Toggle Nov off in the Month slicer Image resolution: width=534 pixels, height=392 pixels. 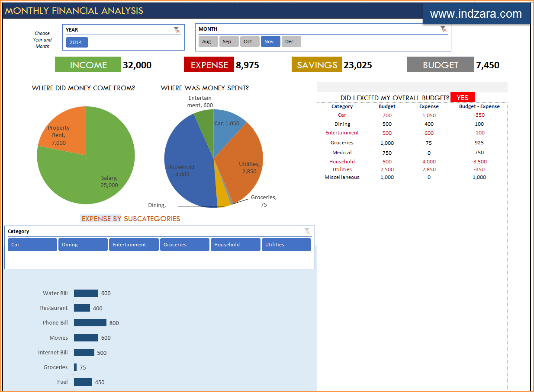(x=270, y=41)
